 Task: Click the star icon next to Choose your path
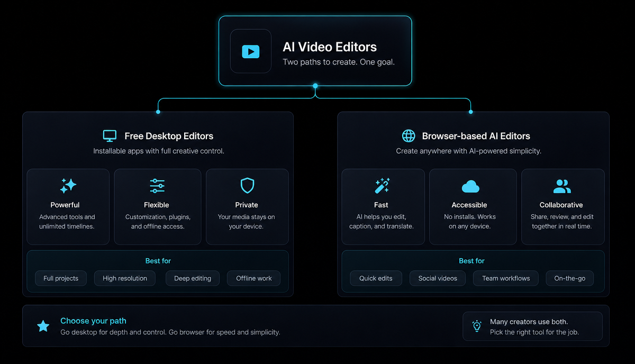click(43, 326)
